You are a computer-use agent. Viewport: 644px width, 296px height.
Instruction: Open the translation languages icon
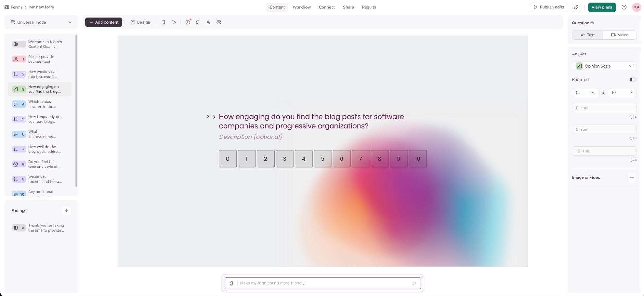[x=208, y=22]
